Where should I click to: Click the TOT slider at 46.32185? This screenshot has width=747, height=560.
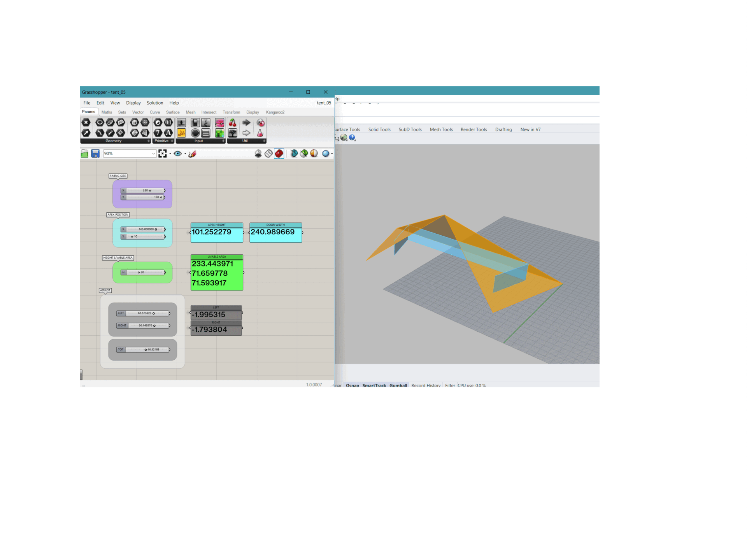click(x=143, y=350)
